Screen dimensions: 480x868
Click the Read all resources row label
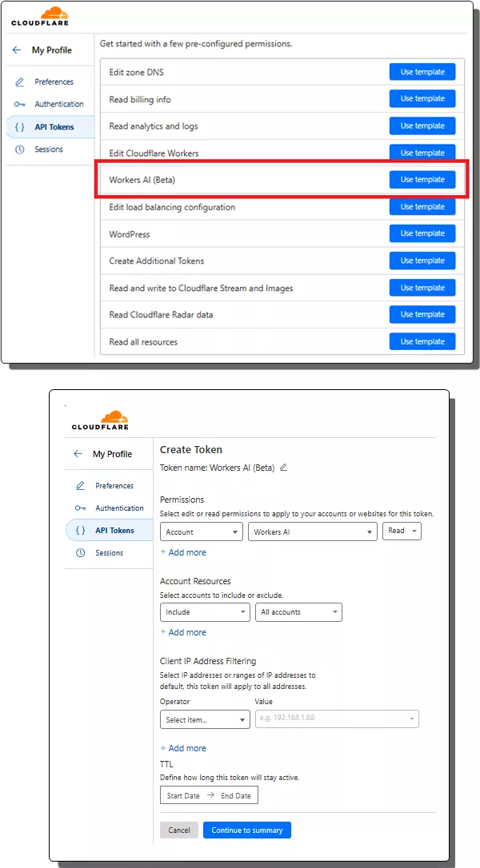[143, 342]
